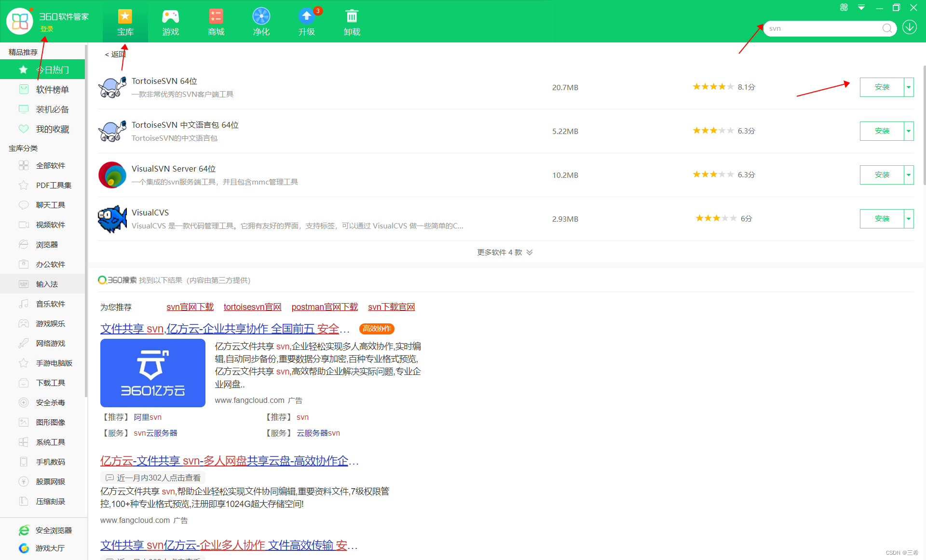Focus the svn search input field

[x=824, y=28]
